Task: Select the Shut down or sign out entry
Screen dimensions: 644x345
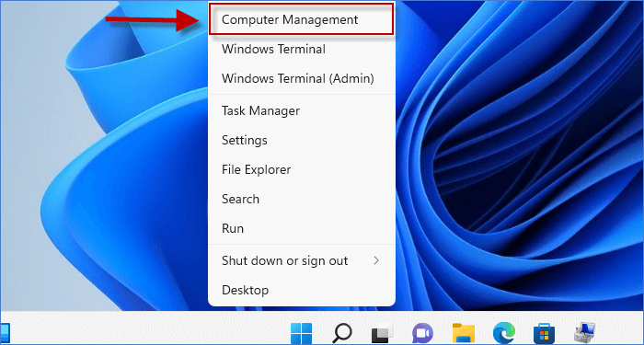Action: click(x=302, y=260)
